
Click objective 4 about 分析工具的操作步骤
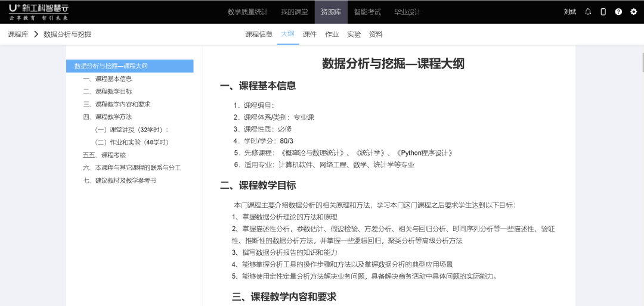pyautogui.click(x=342, y=264)
